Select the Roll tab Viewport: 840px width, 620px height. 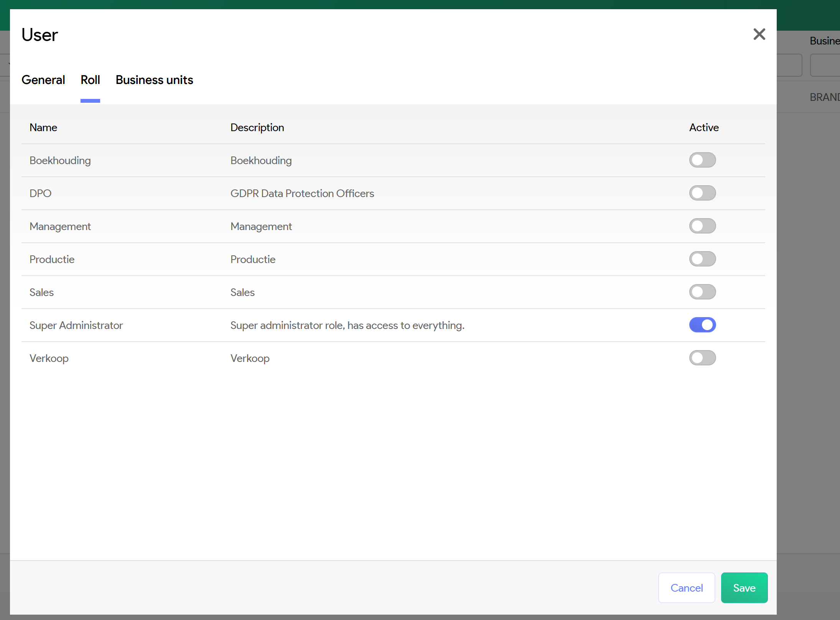pos(90,80)
